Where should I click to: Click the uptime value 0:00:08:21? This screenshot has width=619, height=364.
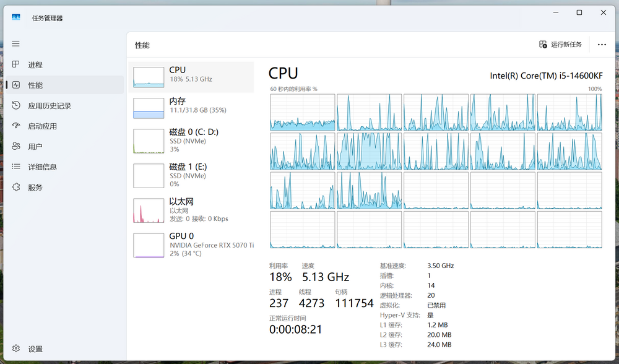(x=296, y=330)
